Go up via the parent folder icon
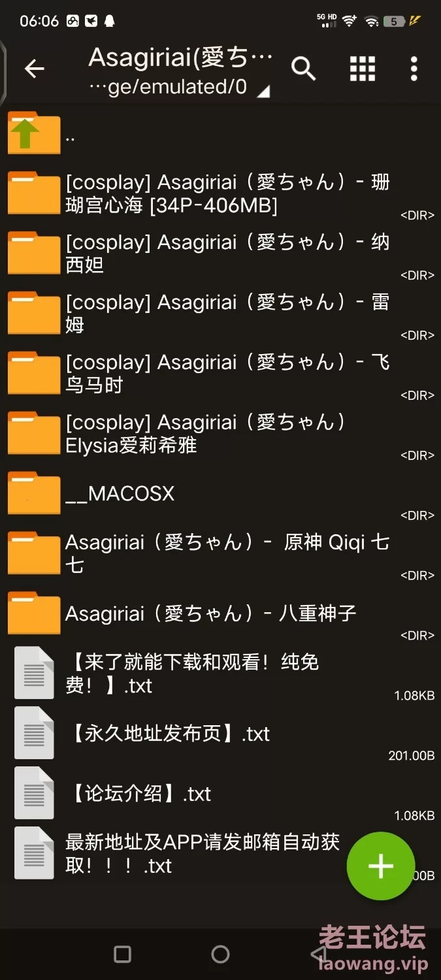Image resolution: width=441 pixels, height=980 pixels. click(34, 133)
